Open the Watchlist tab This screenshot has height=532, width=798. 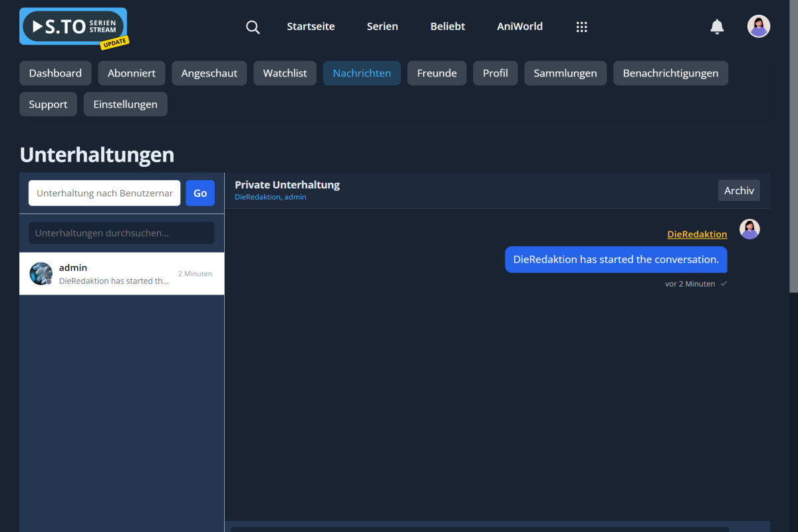pyautogui.click(x=285, y=73)
